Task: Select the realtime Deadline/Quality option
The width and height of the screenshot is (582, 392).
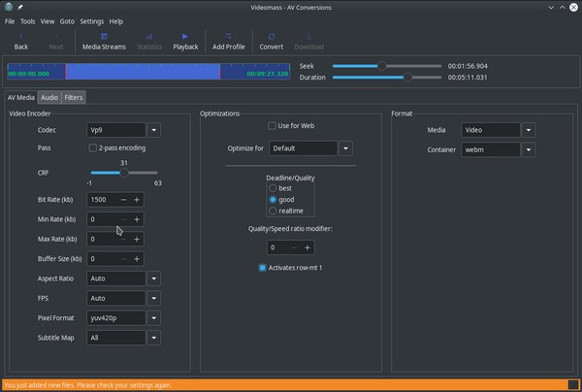Action: tap(274, 211)
